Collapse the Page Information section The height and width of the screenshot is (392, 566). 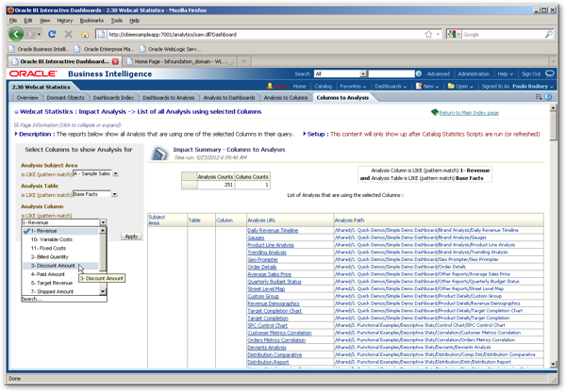[x=16, y=125]
